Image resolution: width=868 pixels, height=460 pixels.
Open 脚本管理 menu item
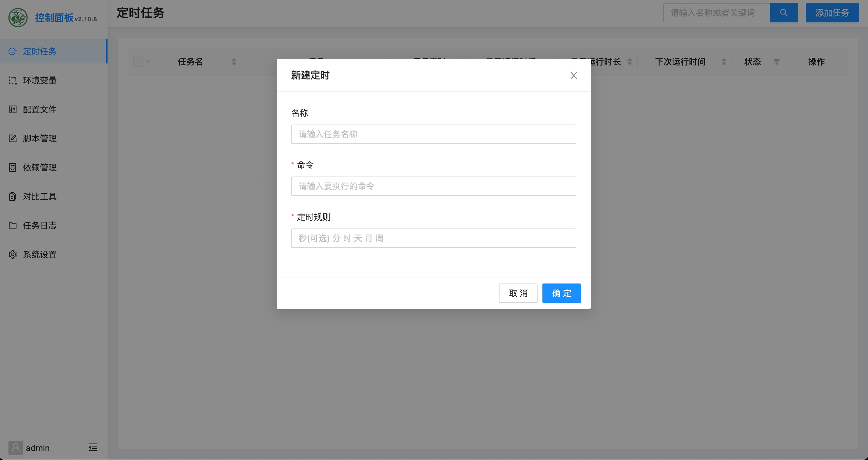pos(40,138)
